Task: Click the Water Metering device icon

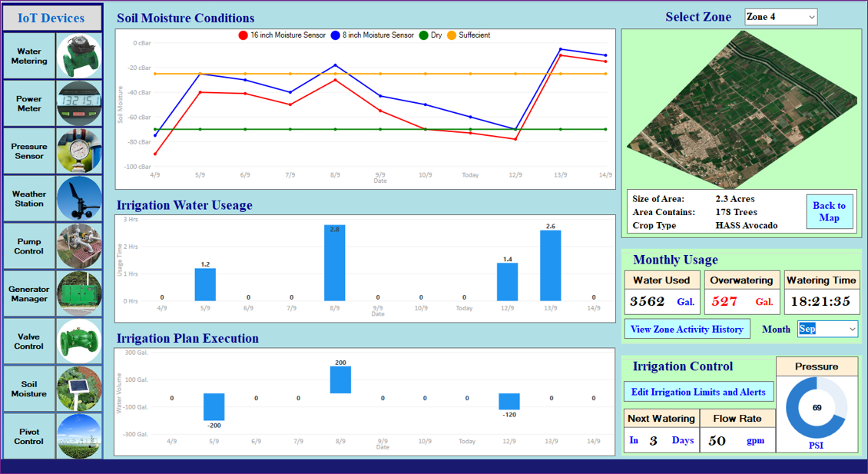Action: (79, 56)
